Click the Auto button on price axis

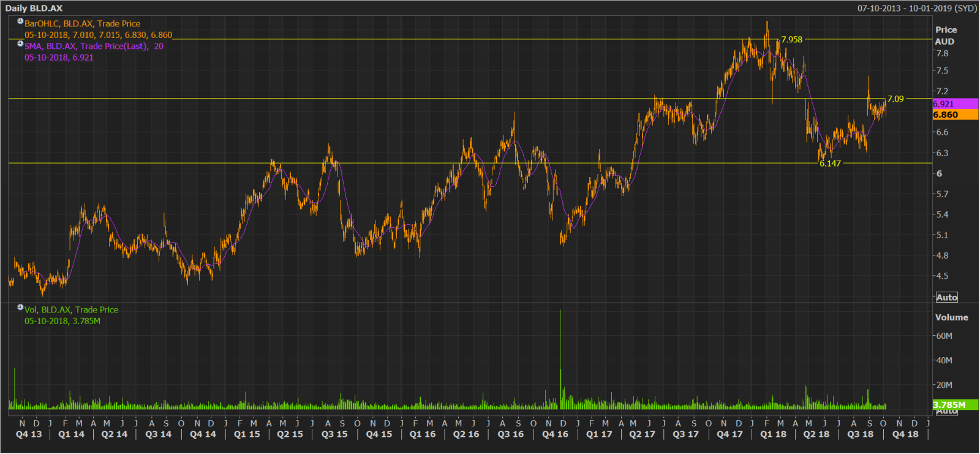coord(946,297)
